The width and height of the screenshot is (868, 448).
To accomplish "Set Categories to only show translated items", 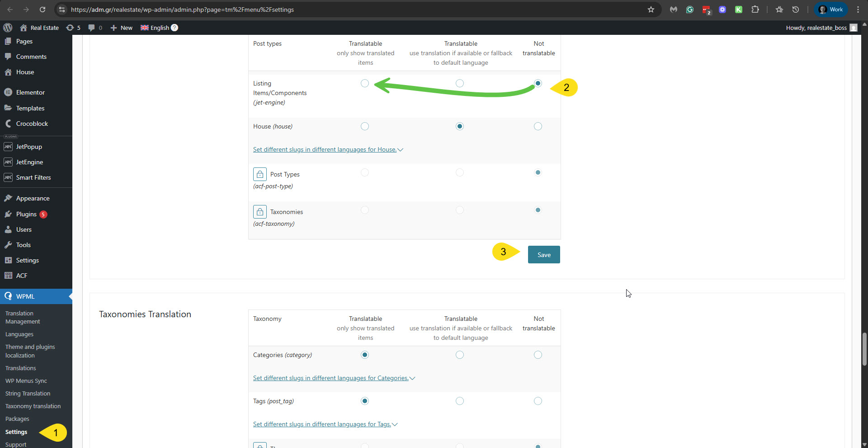I will (365, 355).
